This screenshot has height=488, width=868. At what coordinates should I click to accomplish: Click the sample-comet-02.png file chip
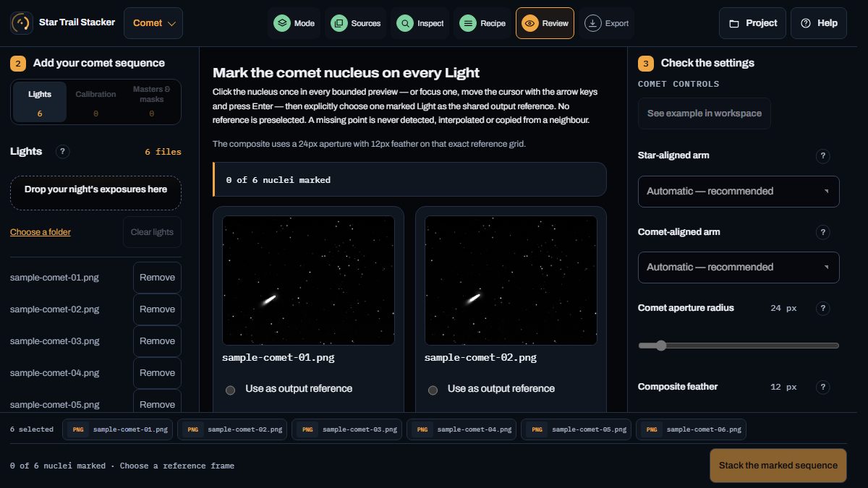coord(232,429)
